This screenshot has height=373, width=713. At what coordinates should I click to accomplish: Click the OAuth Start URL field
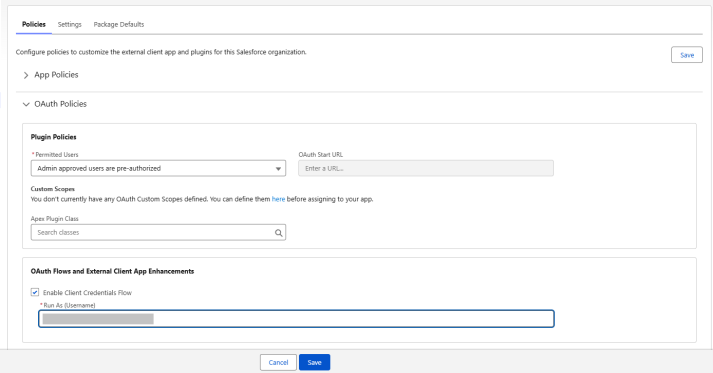pyautogui.click(x=426, y=168)
